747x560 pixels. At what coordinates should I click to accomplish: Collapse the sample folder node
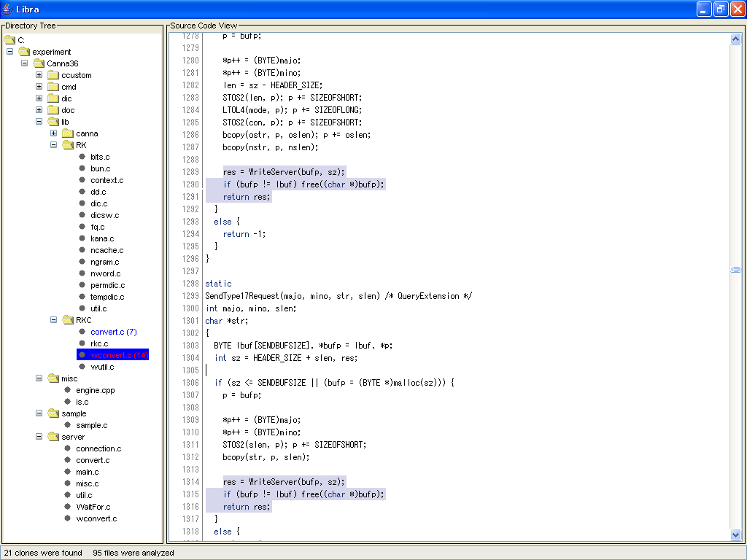[39, 413]
